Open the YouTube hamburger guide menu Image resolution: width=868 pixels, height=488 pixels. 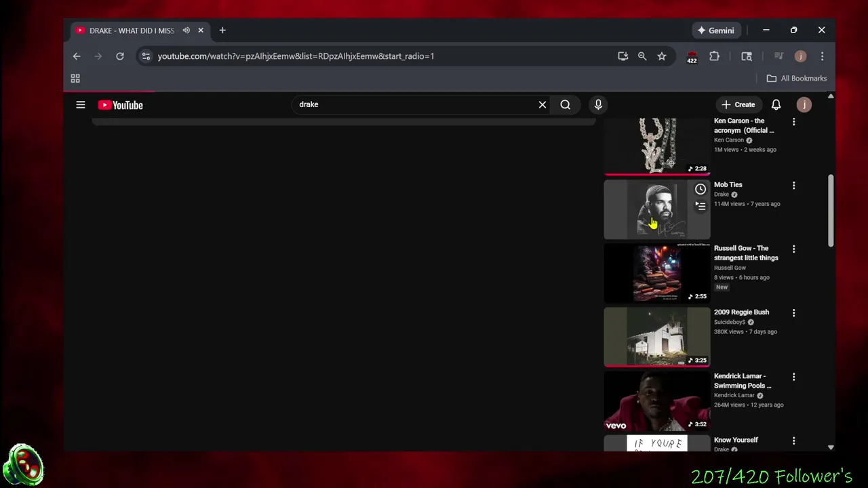pos(81,104)
